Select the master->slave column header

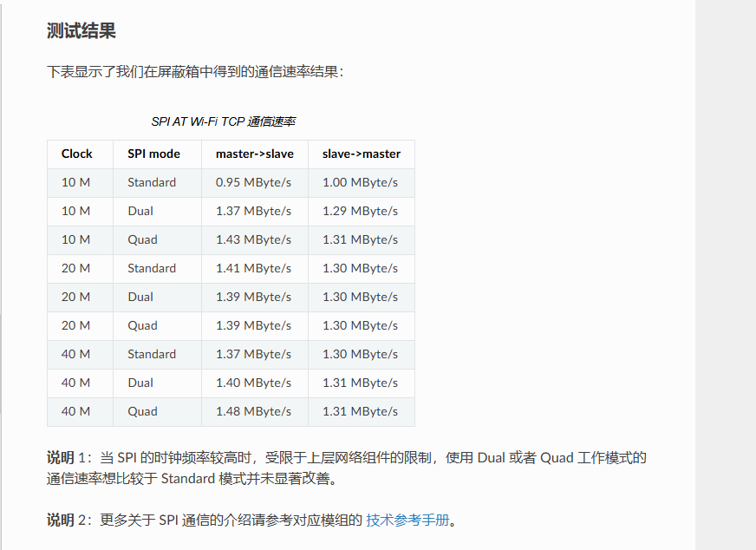point(254,154)
